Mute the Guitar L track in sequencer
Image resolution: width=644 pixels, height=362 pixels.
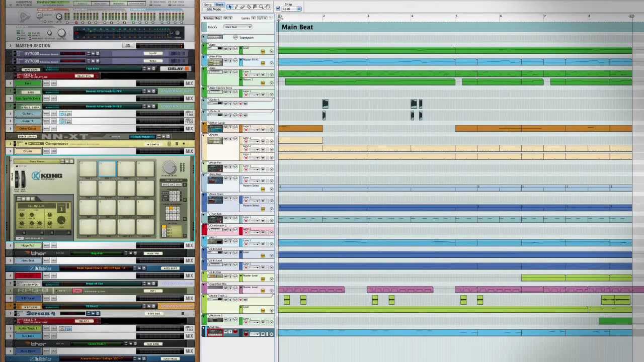pyautogui.click(x=226, y=103)
